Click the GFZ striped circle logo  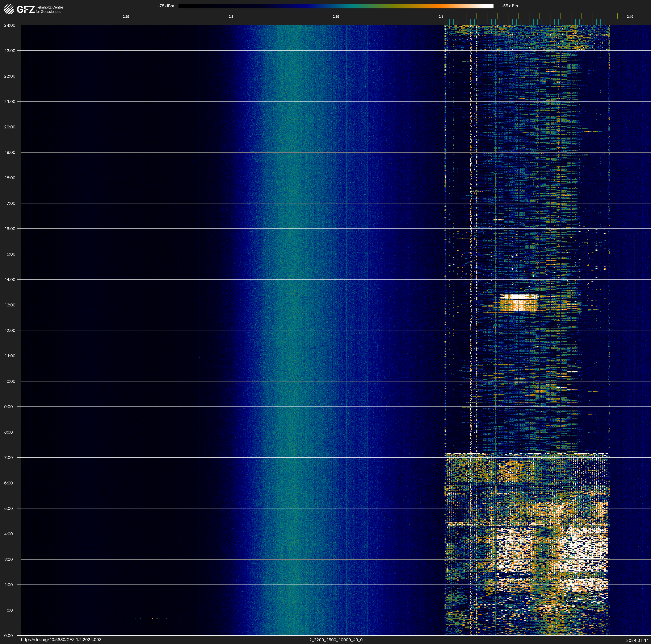click(x=9, y=9)
